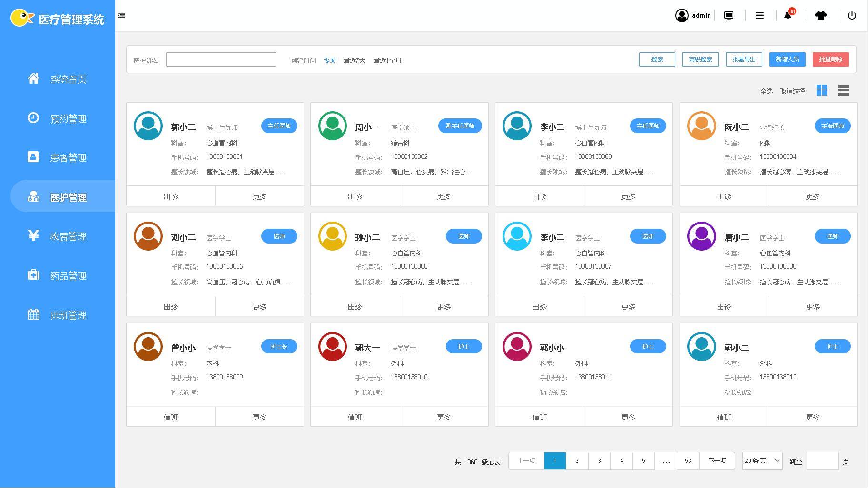This screenshot has height=488, width=868.
Task: Open 更多 options for 郭小二 主任医师
Action: [x=259, y=196]
